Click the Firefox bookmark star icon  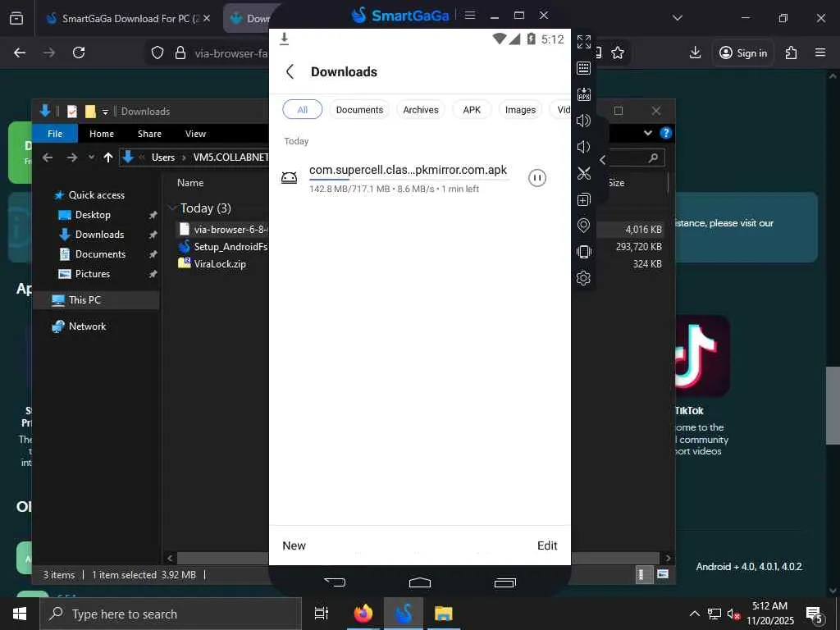pos(618,52)
